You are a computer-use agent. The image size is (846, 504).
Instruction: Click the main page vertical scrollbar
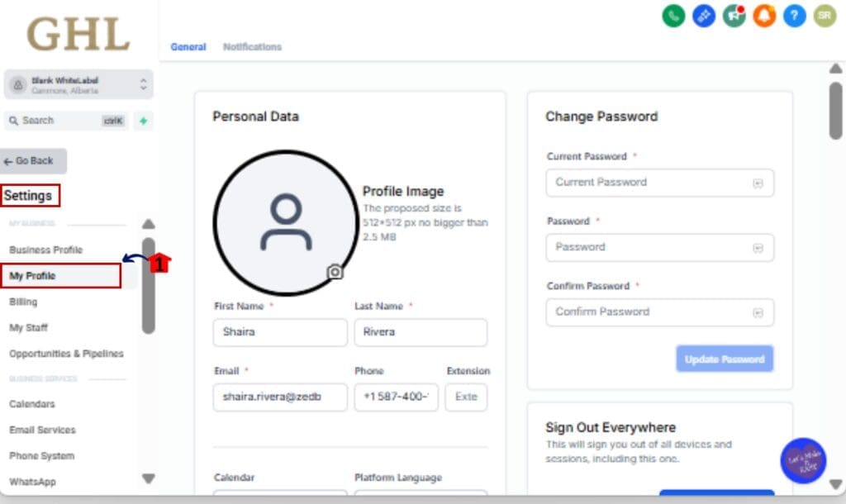835,111
